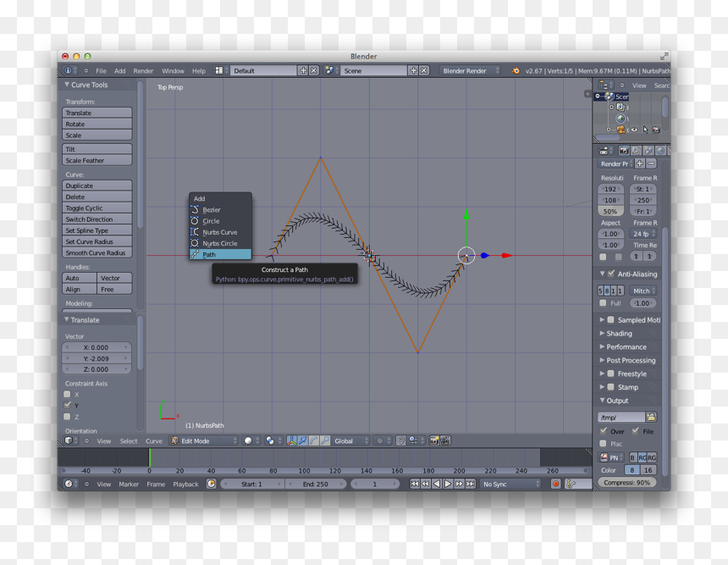The image size is (728, 565).
Task: Open the No Sync dropdown
Action: pos(510,484)
